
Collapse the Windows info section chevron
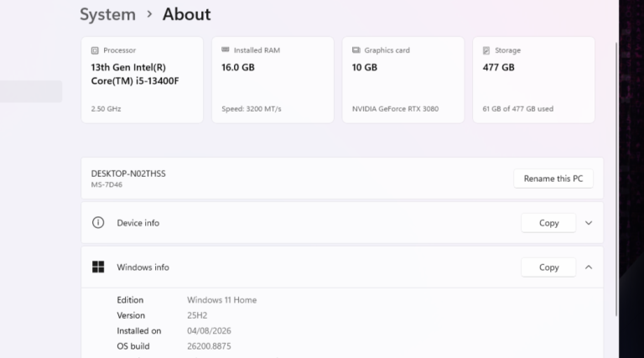point(589,267)
